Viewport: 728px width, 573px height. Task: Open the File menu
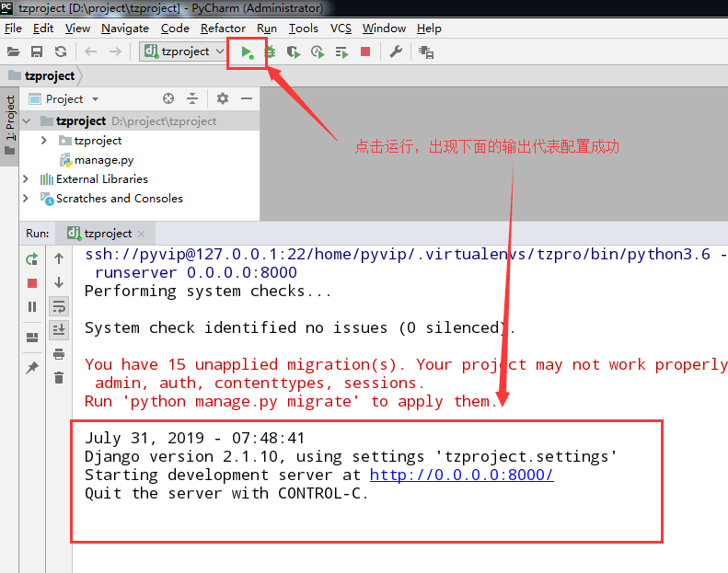pyautogui.click(x=13, y=29)
